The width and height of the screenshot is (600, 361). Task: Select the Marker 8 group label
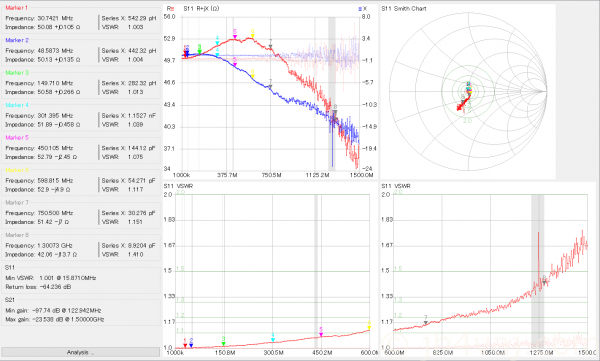[17, 235]
